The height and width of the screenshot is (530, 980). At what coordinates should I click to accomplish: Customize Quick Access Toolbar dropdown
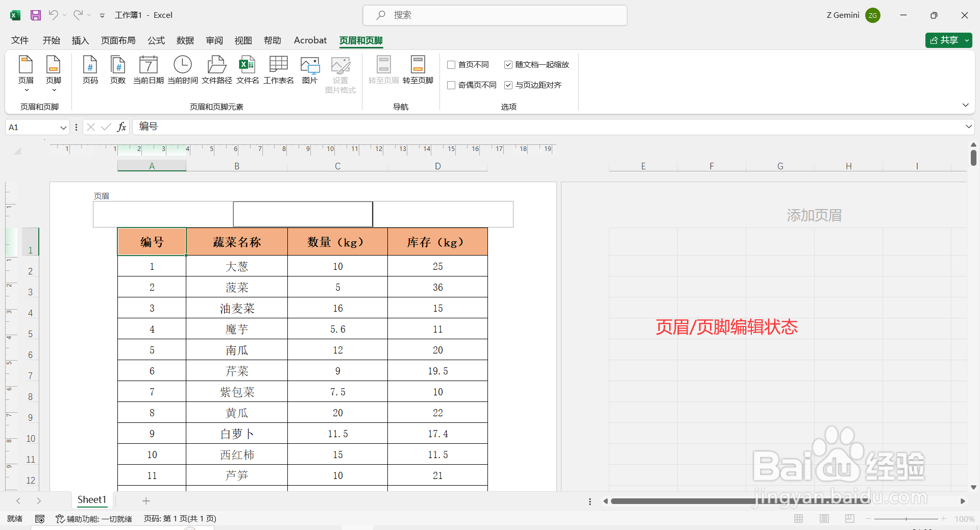(102, 15)
